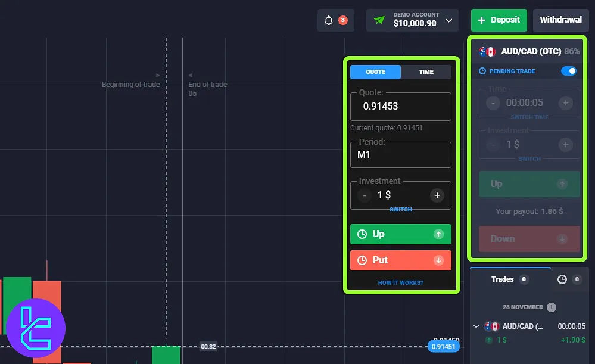The width and height of the screenshot is (595, 364).
Task: Click the AUD/CAD flag icon in header
Action: pos(487,52)
